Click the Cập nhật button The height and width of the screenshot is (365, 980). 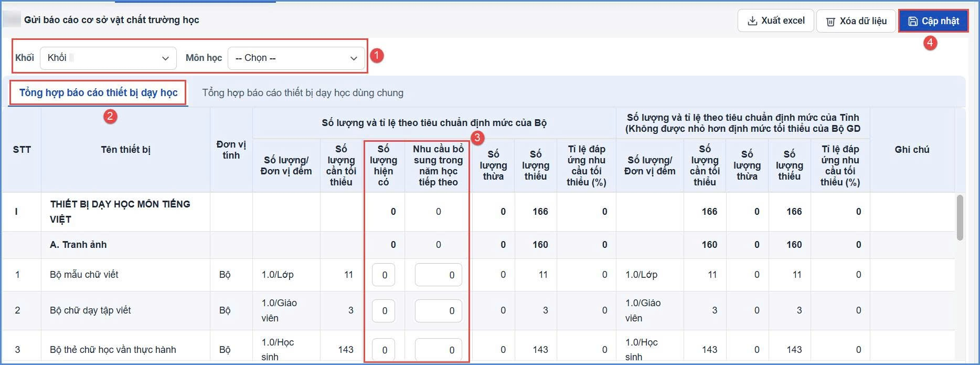tap(933, 21)
